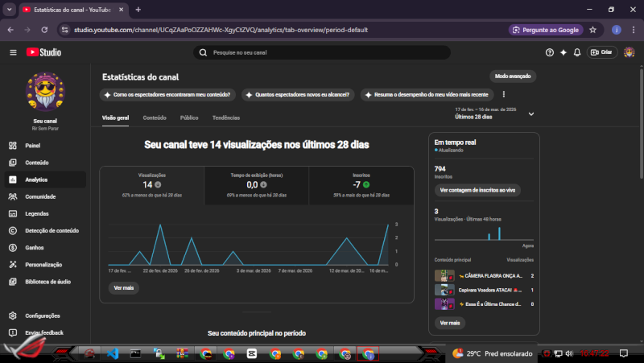Click the notifications bell icon
Viewport: 644px width, 363px height.
coord(577,52)
